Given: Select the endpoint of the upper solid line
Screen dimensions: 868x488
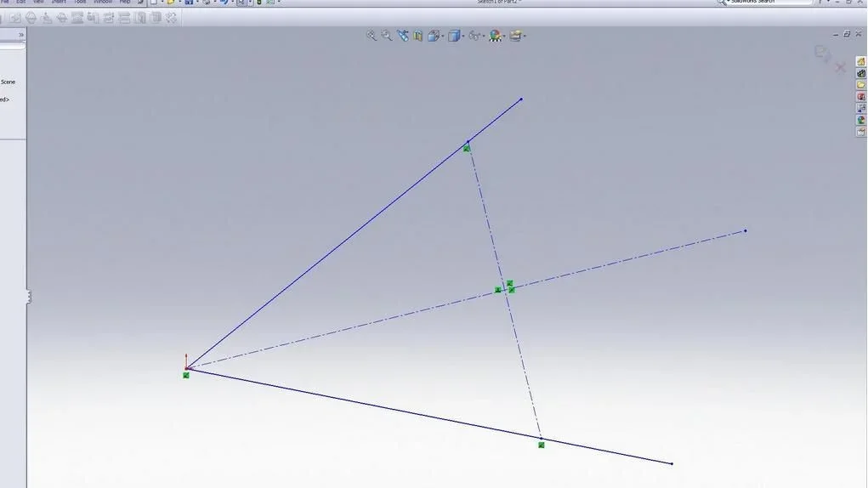Looking at the screenshot, I should pyautogui.click(x=521, y=99).
